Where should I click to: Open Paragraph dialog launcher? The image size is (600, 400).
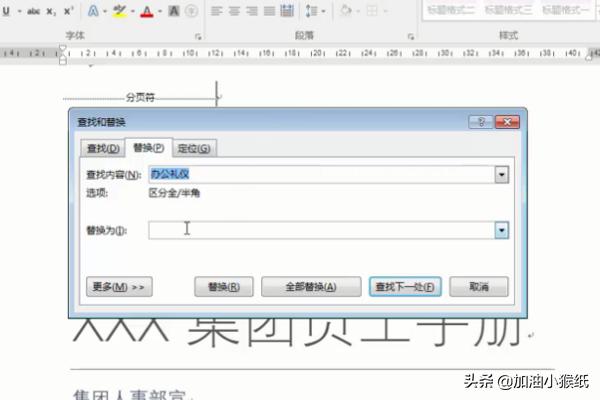[x=411, y=36]
